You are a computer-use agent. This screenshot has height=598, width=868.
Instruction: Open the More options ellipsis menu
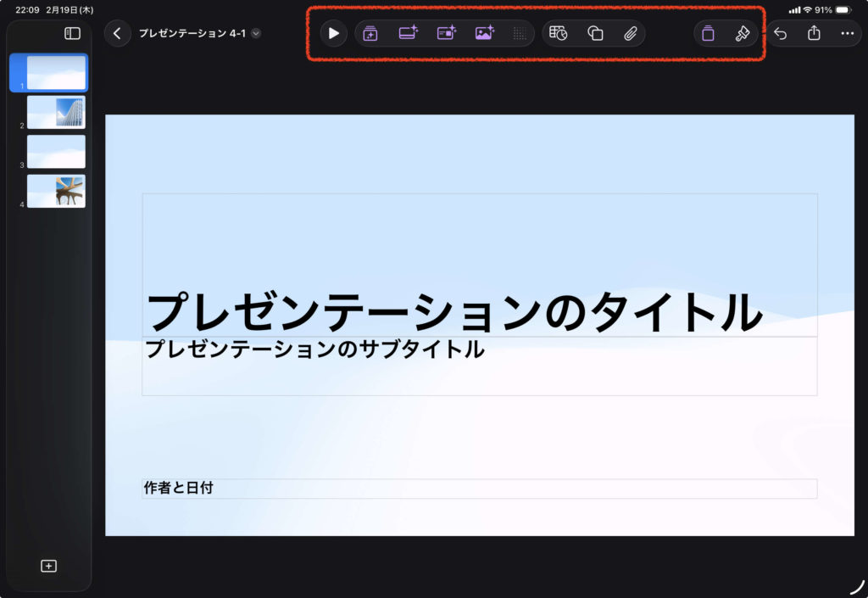tap(848, 33)
